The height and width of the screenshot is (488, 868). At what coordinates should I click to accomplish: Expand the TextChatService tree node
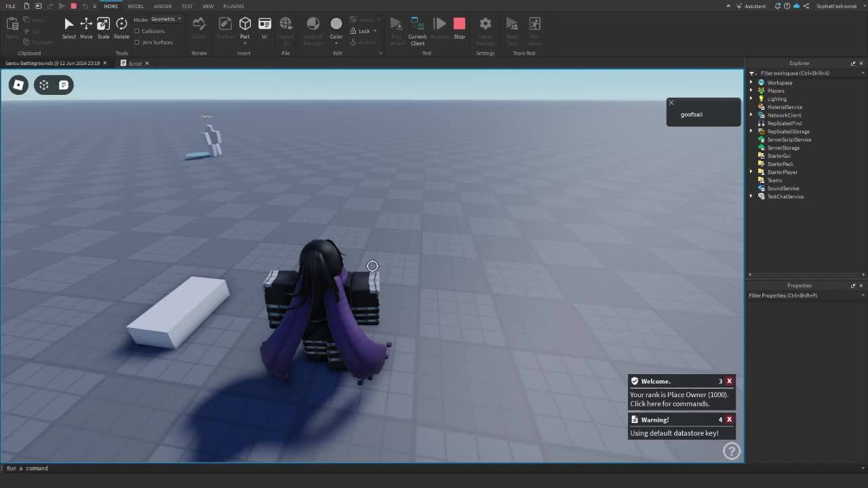[751, 197]
